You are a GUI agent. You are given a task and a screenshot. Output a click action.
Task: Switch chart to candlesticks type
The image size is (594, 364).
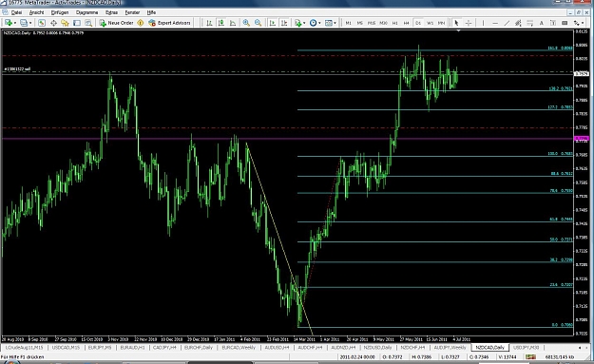tap(220, 23)
